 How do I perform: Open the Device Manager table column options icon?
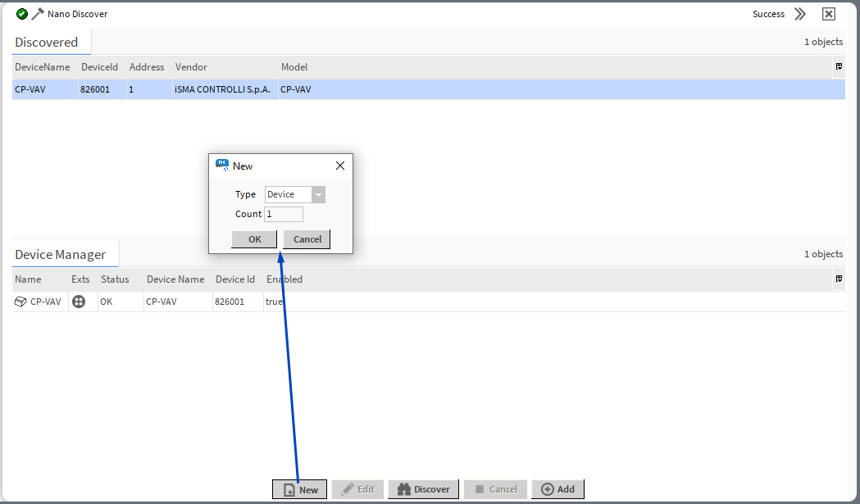(x=838, y=279)
